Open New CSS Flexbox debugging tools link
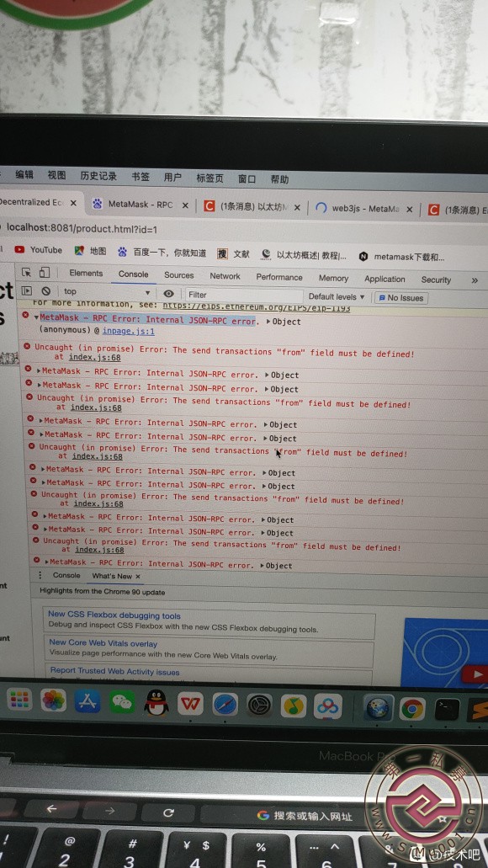Image resolution: width=488 pixels, height=868 pixels. 114,615
